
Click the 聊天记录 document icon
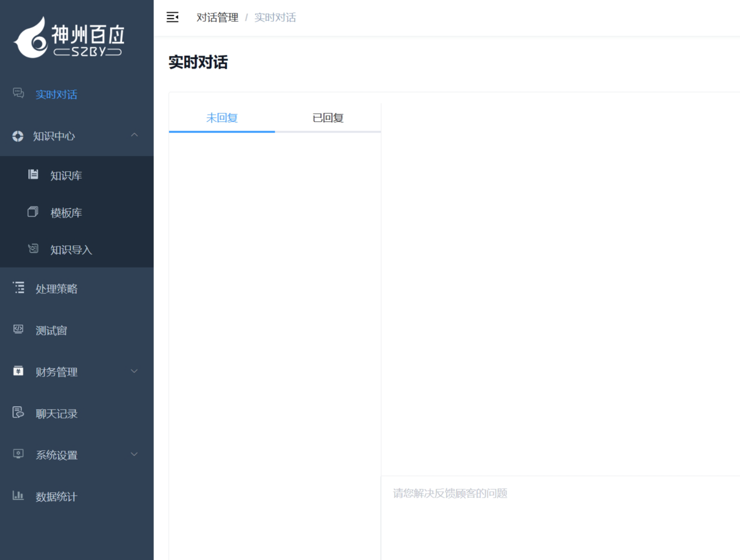[18, 412]
